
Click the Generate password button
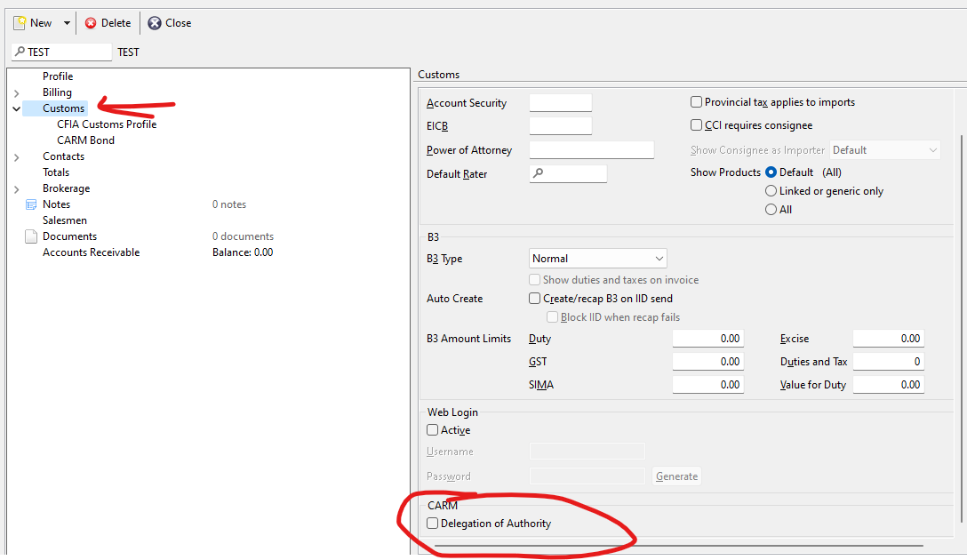[676, 476]
